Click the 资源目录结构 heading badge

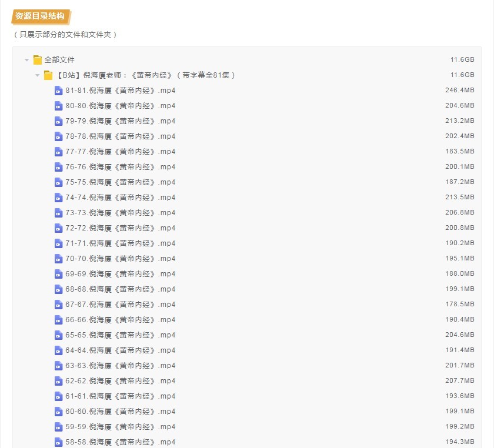41,16
